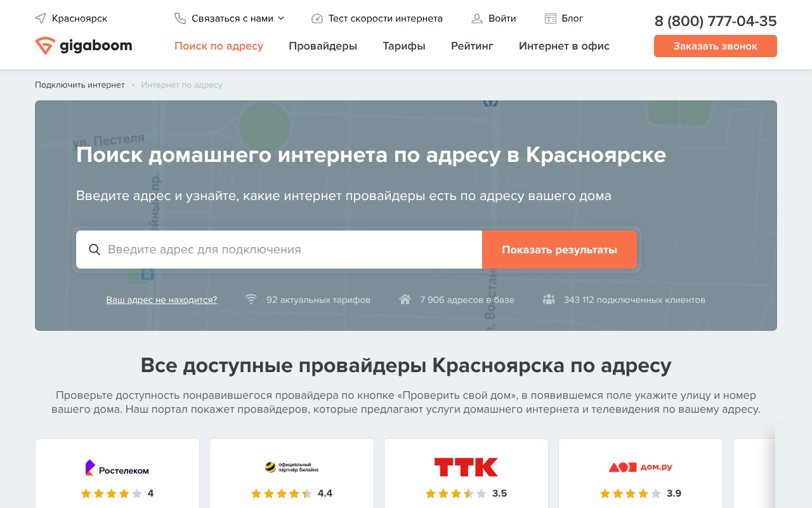This screenshot has width=812, height=508.
Task: Click the Подключить интернет breadcrumb link
Action: [79, 84]
